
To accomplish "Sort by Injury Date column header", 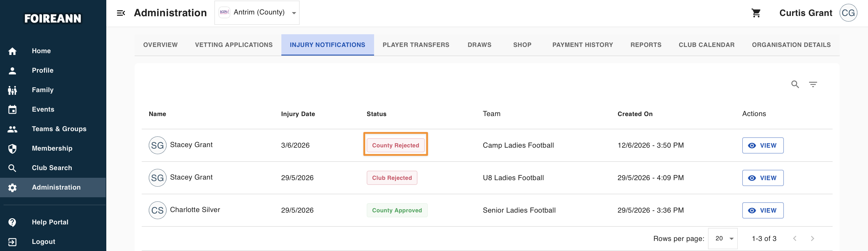I will (298, 114).
